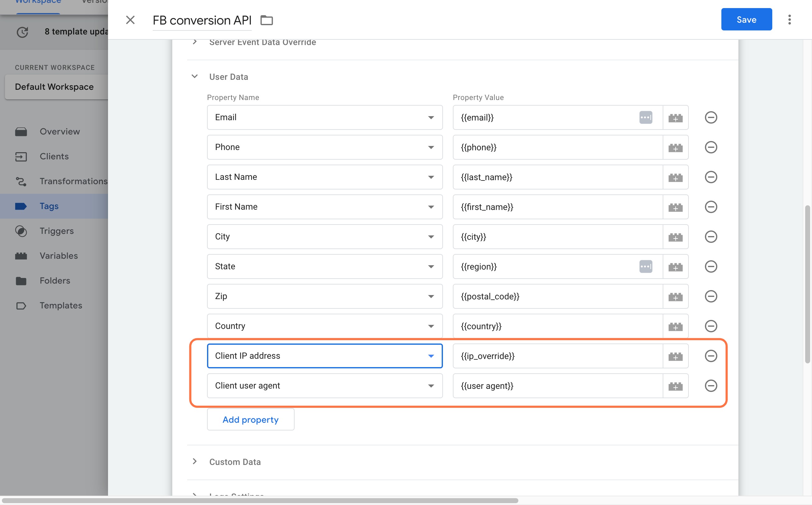Image resolution: width=812 pixels, height=505 pixels.
Task: Open the Last Name property name dropdown
Action: coord(324,177)
